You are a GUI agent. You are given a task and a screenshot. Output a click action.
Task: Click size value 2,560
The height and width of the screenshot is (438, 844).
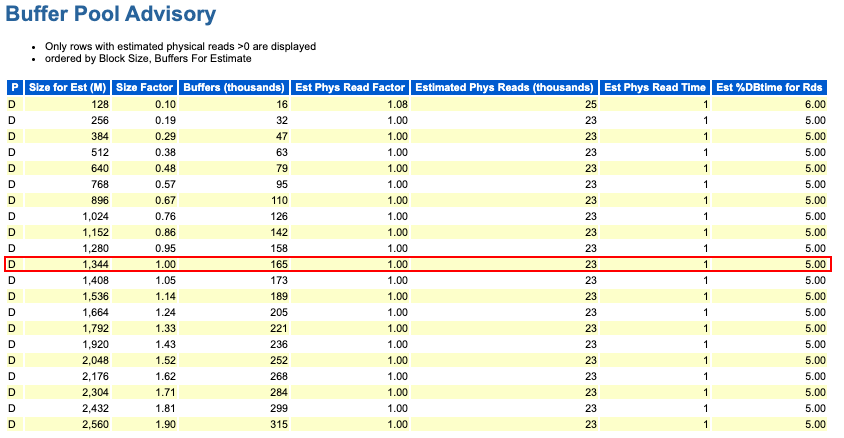click(95, 424)
